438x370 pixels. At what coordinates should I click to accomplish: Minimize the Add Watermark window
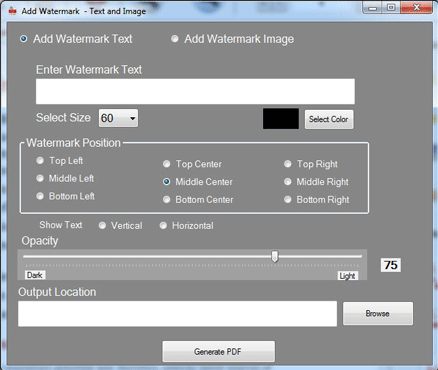(373, 8)
